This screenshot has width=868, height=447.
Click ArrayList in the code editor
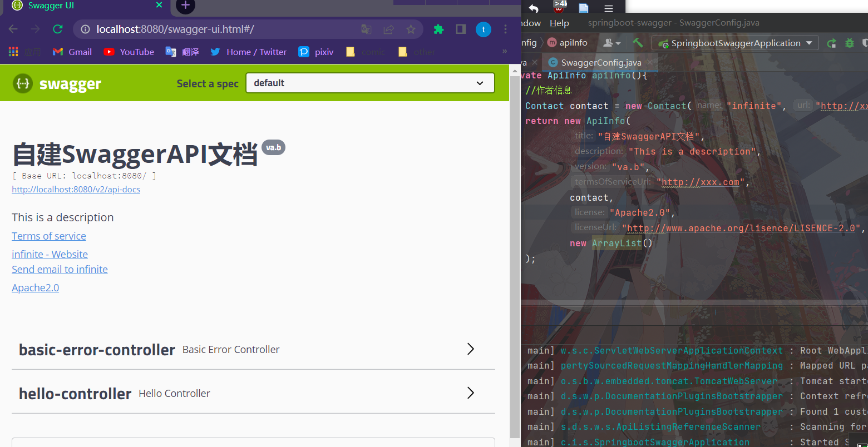pyautogui.click(x=617, y=243)
